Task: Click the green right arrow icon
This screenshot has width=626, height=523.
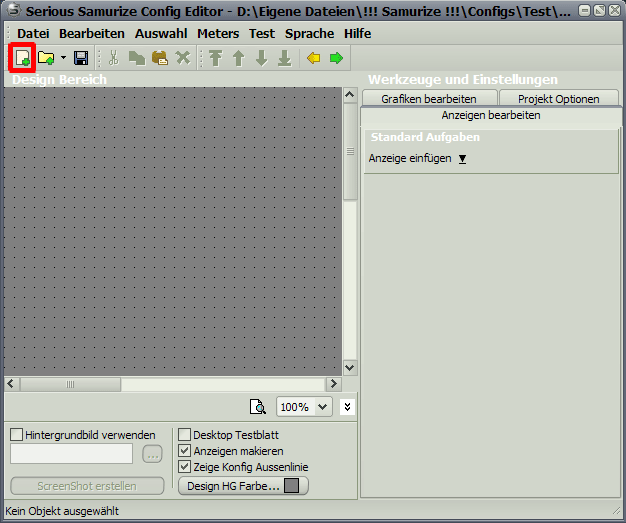Action: coord(337,58)
